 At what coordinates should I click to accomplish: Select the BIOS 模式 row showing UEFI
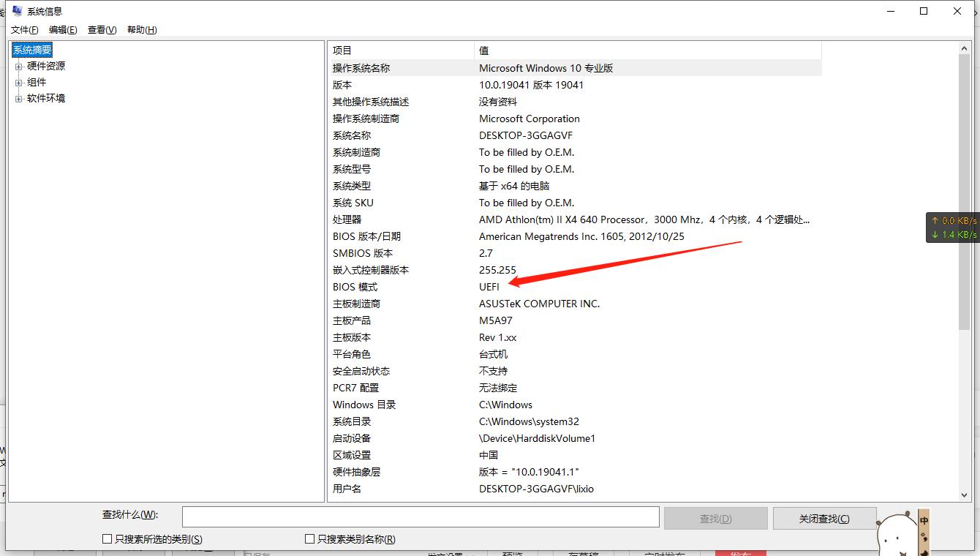pos(439,286)
